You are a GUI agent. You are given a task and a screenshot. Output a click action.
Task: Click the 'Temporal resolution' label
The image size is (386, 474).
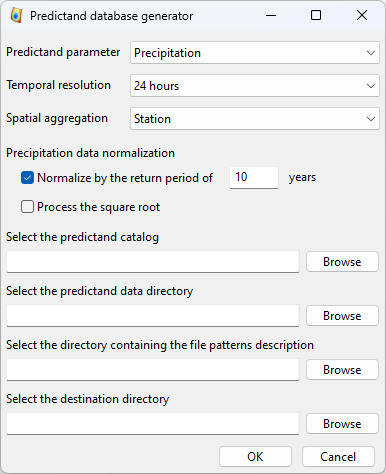(x=58, y=85)
